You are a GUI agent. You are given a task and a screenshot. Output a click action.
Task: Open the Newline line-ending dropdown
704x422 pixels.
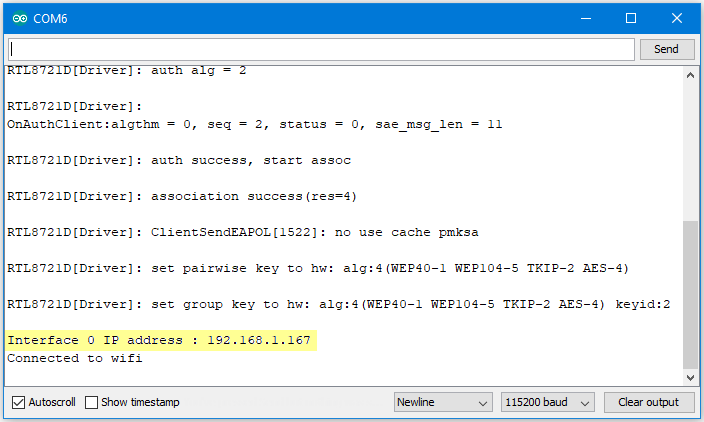pos(443,402)
